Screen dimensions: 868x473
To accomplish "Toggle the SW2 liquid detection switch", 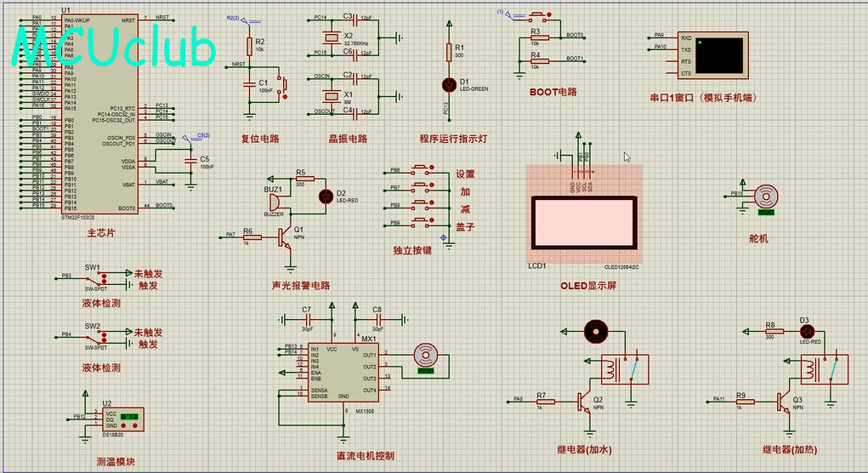I will pos(104,337).
